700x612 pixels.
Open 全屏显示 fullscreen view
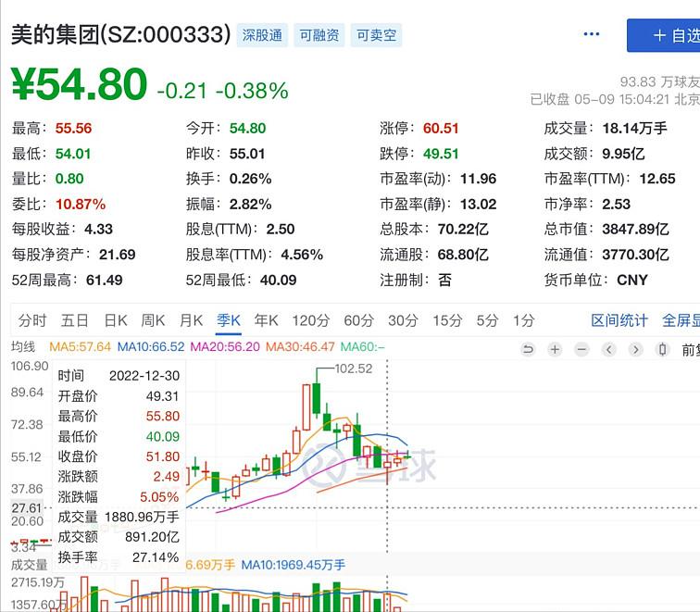coord(681,320)
